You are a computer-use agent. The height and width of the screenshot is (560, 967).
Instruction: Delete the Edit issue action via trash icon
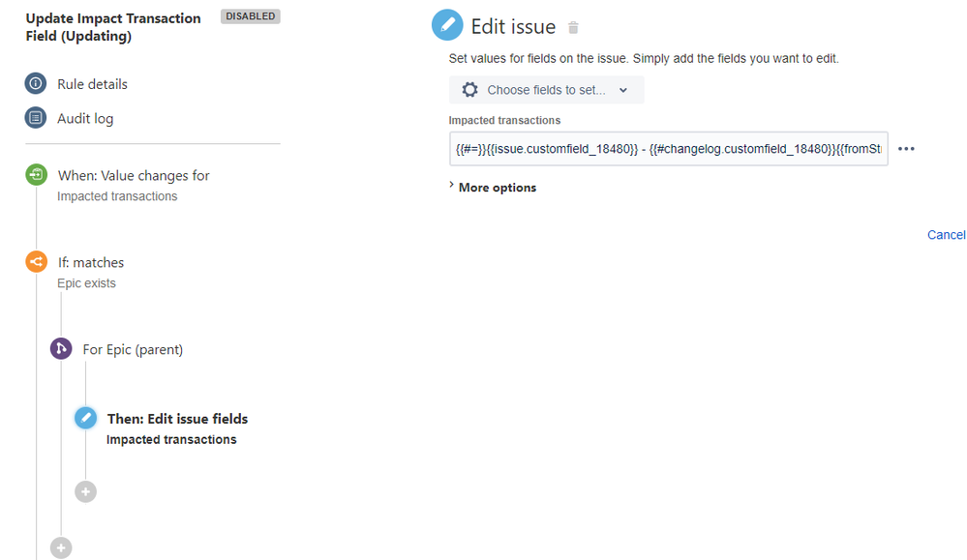(x=573, y=28)
